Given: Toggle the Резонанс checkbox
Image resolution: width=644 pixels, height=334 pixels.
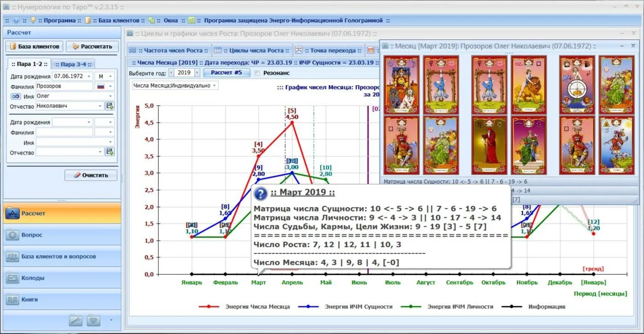Looking at the screenshot, I should [257, 73].
